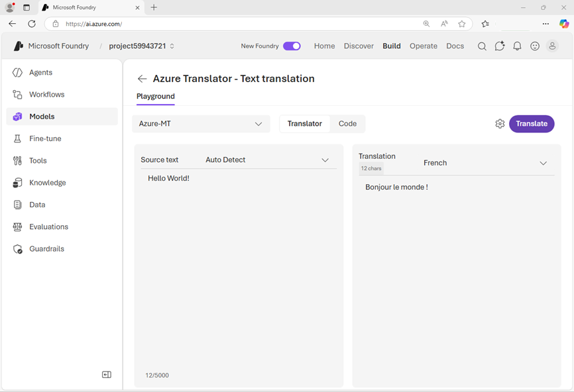
Task: Open the Fine-tune flask icon
Action: 17,138
